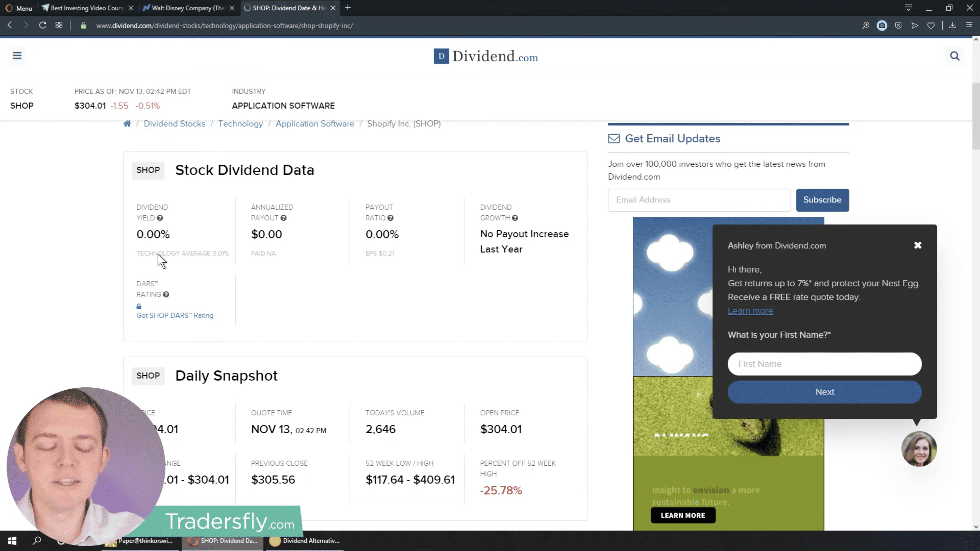This screenshot has height=551, width=980.
Task: Open Application Software breadcrumb link
Action: [315, 124]
